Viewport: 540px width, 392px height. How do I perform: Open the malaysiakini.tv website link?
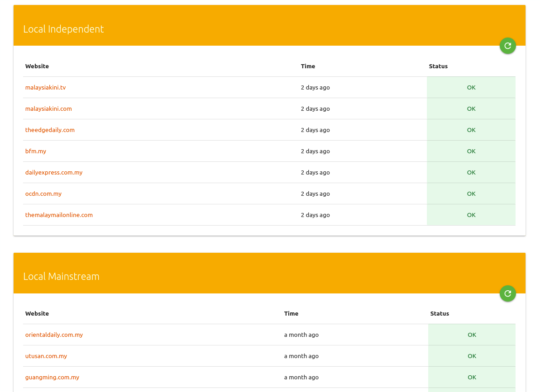click(x=45, y=87)
